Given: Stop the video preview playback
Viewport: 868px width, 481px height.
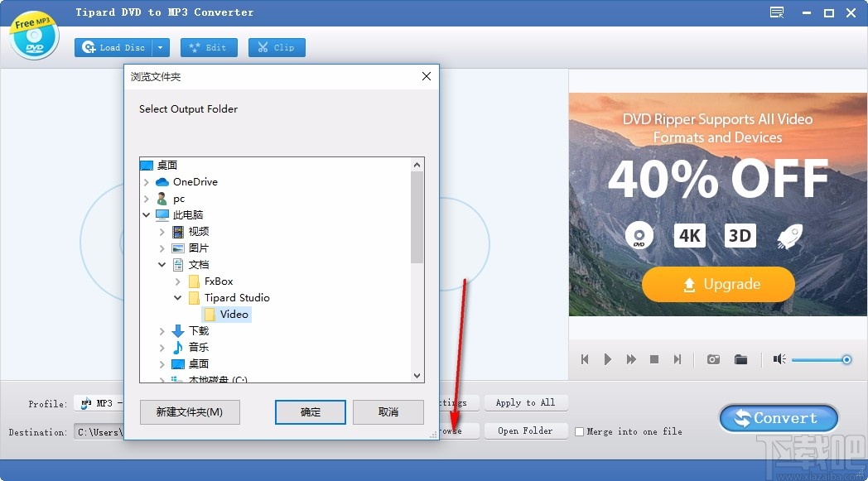Looking at the screenshot, I should point(653,359).
